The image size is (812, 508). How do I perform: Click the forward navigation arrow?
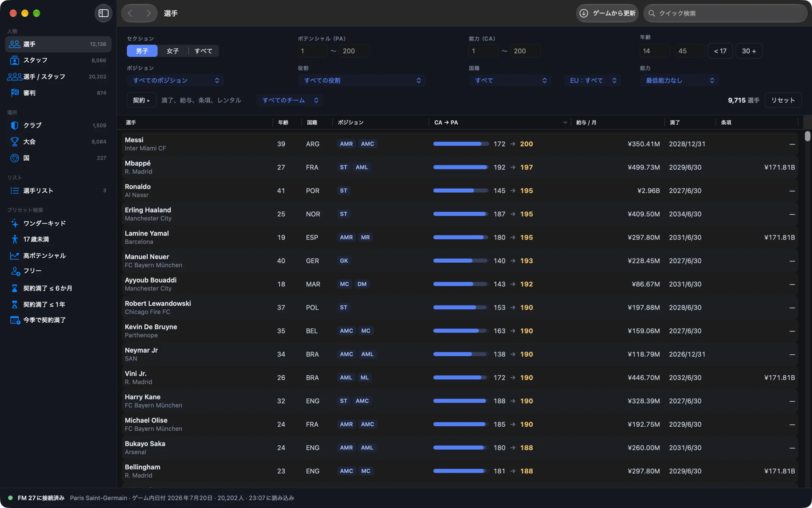(148, 13)
